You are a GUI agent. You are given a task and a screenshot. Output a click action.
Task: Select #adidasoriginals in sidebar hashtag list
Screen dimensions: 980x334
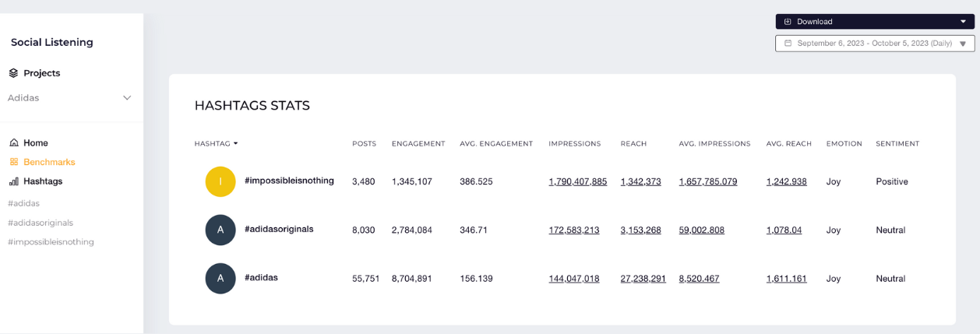(41, 223)
